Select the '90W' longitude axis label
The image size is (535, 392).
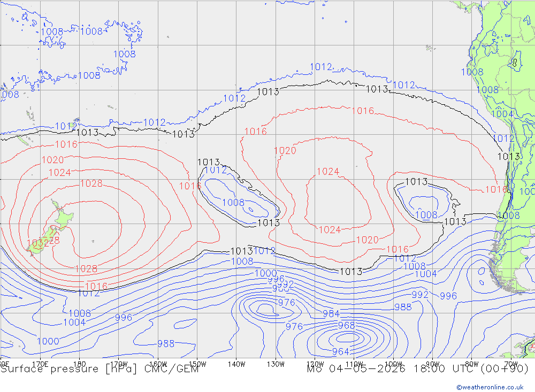pos(433,364)
